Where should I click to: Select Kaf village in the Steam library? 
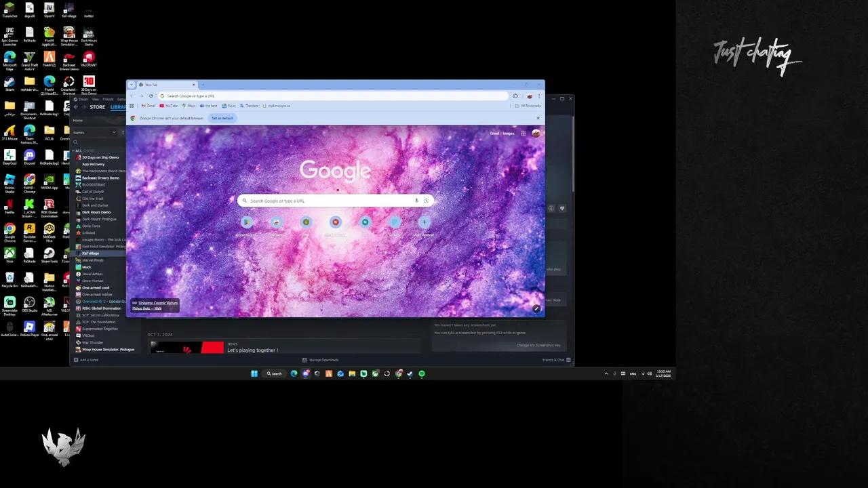(x=92, y=253)
